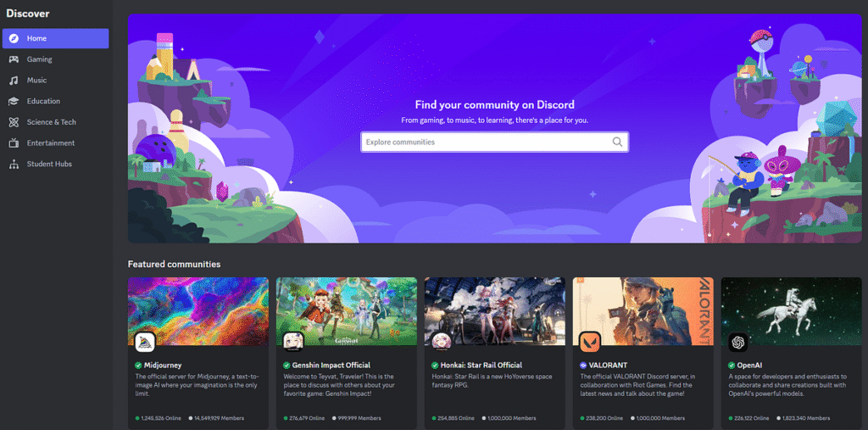Open the Science & Tech category
The height and width of the screenshot is (430, 868).
click(x=55, y=122)
